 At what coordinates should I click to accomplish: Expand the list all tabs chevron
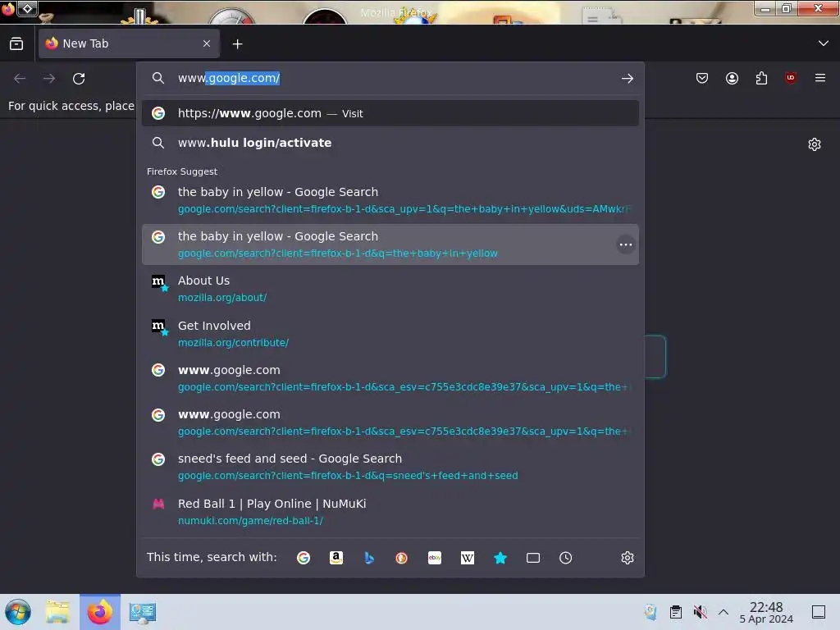[824, 43]
